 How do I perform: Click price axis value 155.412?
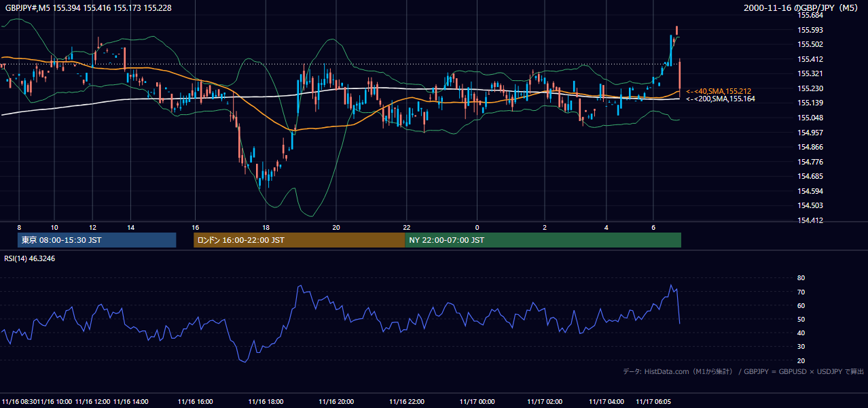[x=810, y=59]
